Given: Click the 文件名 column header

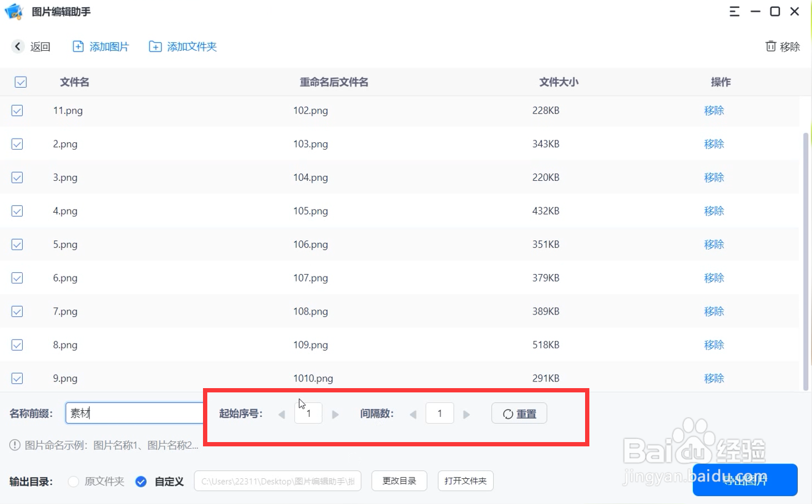Looking at the screenshot, I should pyautogui.click(x=75, y=82).
